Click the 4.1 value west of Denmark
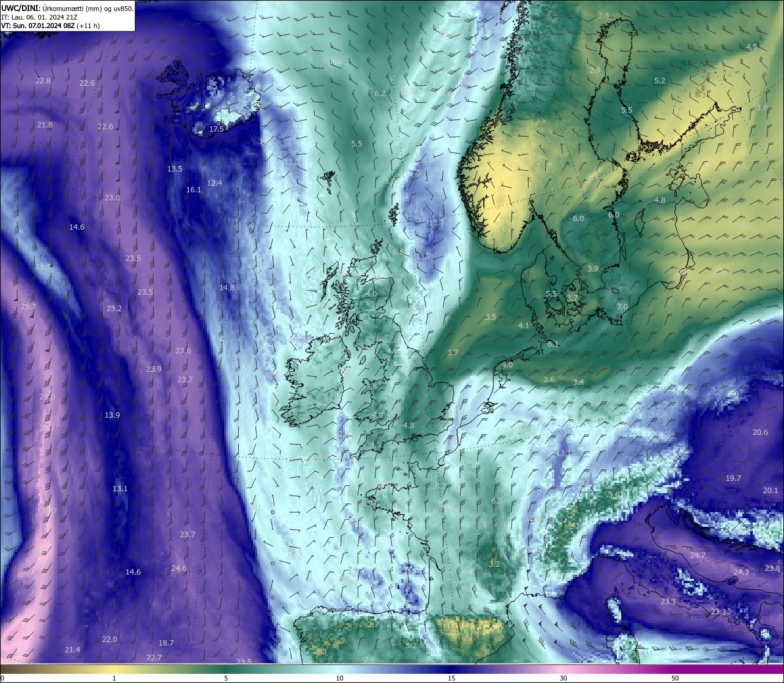Screen dimensions: 784x683 tap(524, 325)
